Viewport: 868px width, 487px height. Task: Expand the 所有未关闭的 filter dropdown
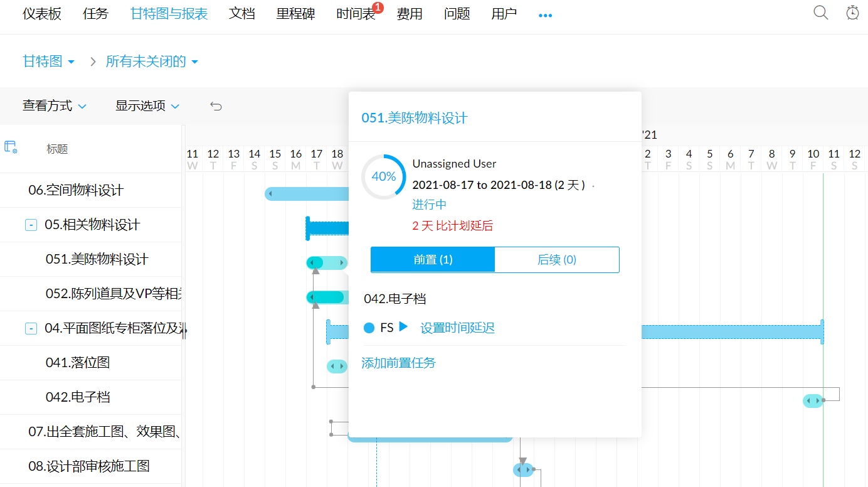tap(152, 62)
